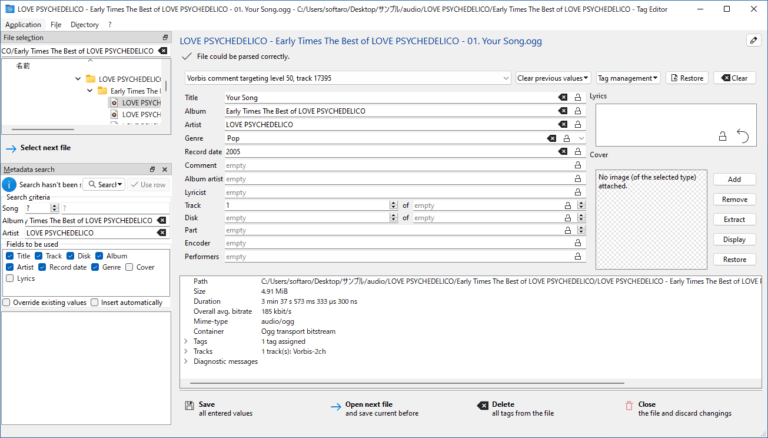The height and width of the screenshot is (438, 768).
Task: Open the File menu
Action: coord(56,24)
